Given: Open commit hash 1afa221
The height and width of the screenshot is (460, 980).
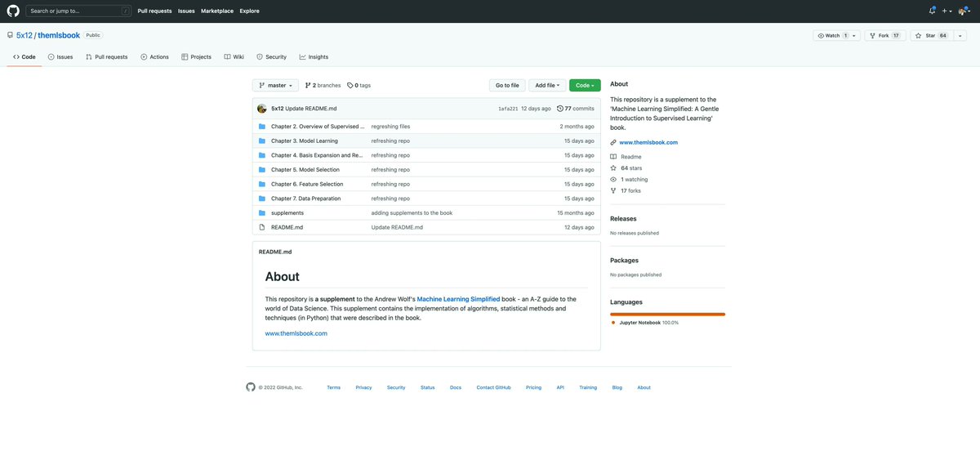Looking at the screenshot, I should coord(508,109).
